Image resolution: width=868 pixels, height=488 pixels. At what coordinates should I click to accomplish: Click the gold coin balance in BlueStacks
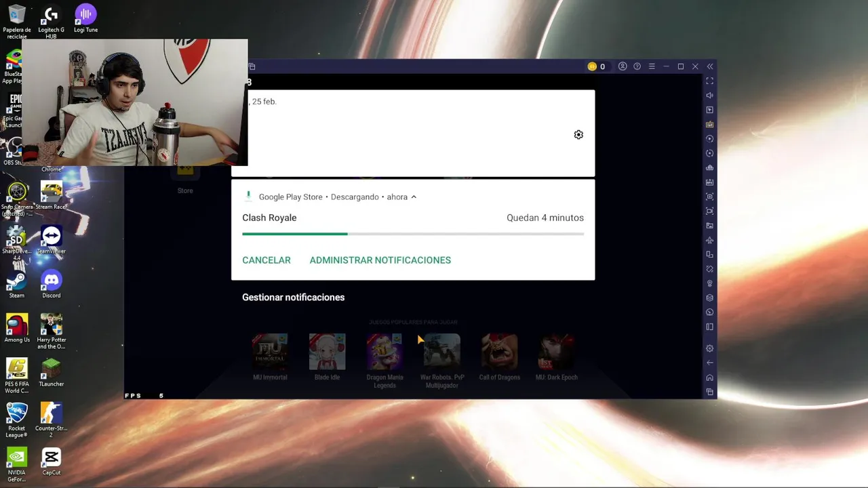coord(597,66)
